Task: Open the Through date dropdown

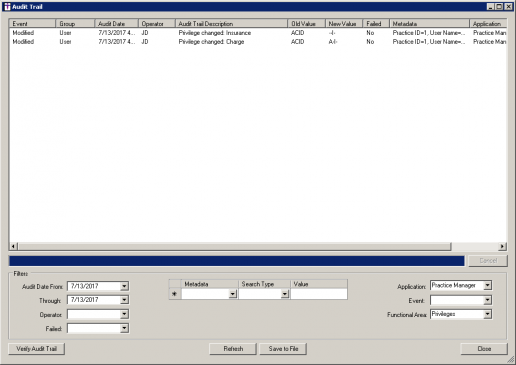Action: click(x=124, y=300)
